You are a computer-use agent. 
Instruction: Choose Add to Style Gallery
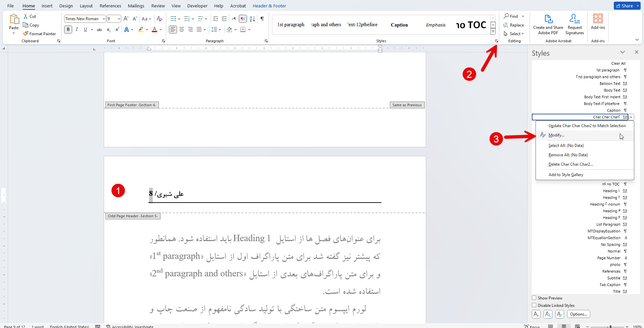[585, 175]
